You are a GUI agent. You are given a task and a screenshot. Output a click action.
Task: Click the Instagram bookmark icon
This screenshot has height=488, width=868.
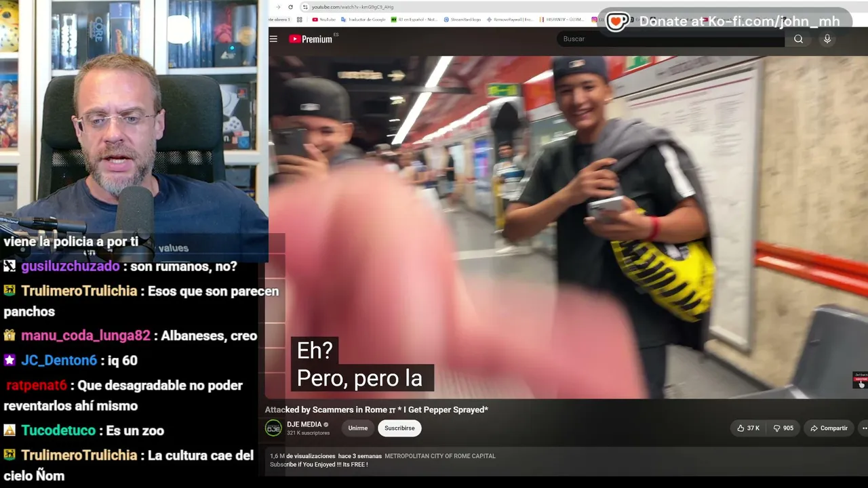(595, 20)
